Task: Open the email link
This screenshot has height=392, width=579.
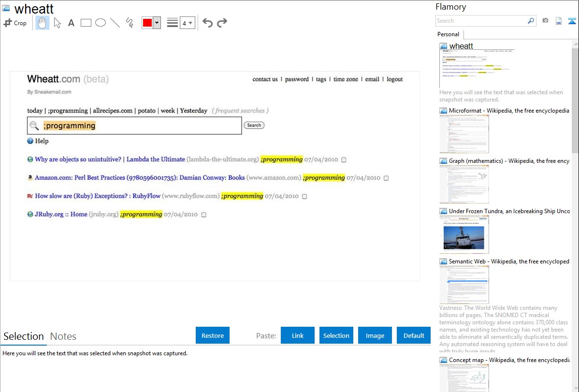Action: 372,79
